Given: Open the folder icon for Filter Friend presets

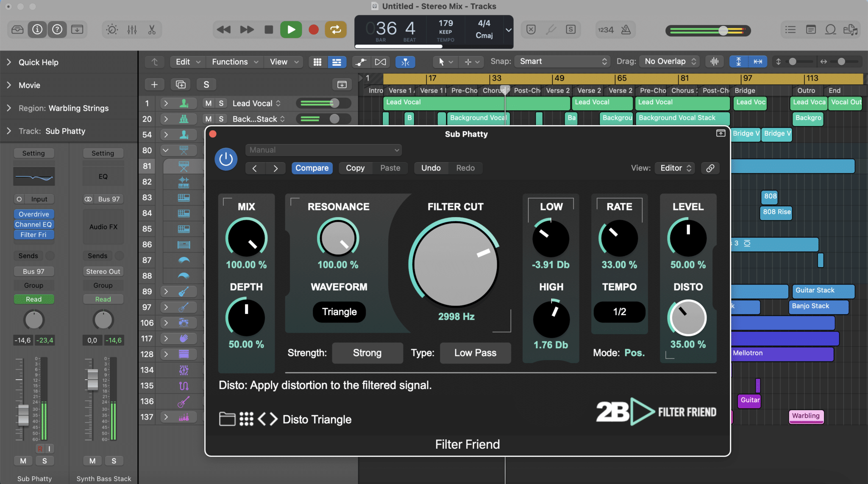Looking at the screenshot, I should (x=228, y=419).
